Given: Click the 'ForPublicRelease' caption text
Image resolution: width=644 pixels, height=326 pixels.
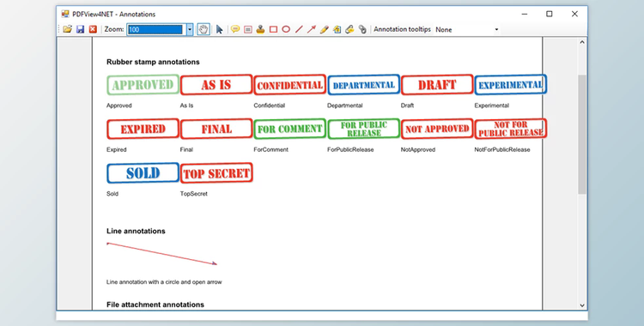Looking at the screenshot, I should click(x=350, y=150).
